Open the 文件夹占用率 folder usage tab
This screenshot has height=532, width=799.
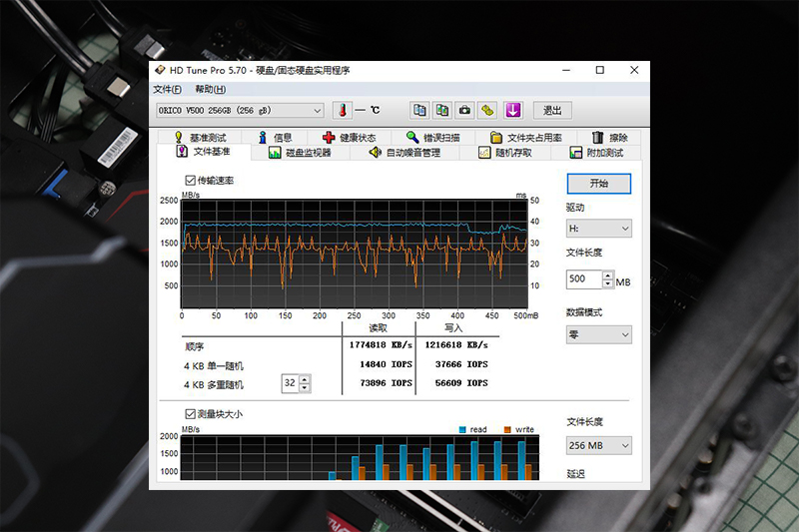[x=526, y=138]
